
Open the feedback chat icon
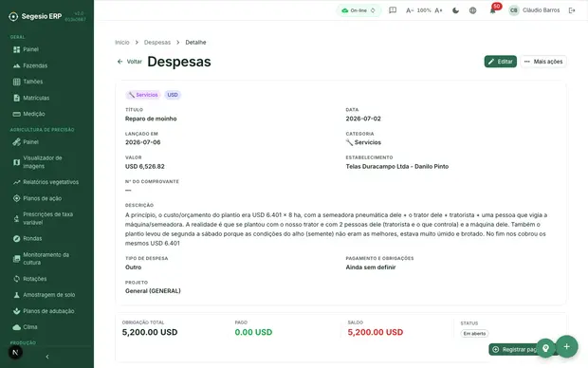pyautogui.click(x=393, y=10)
